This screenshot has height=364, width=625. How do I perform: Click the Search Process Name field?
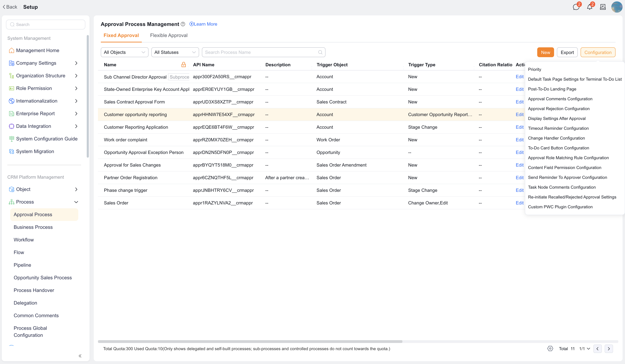(263, 52)
